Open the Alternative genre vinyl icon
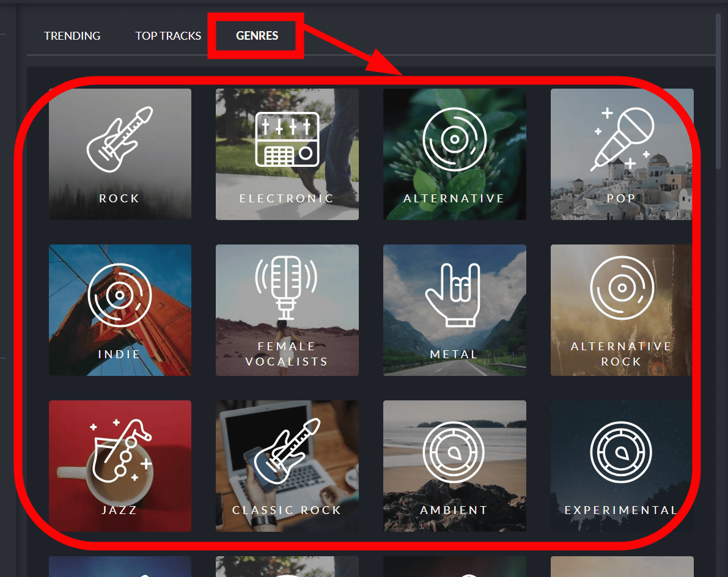This screenshot has height=577, width=728. (455, 139)
